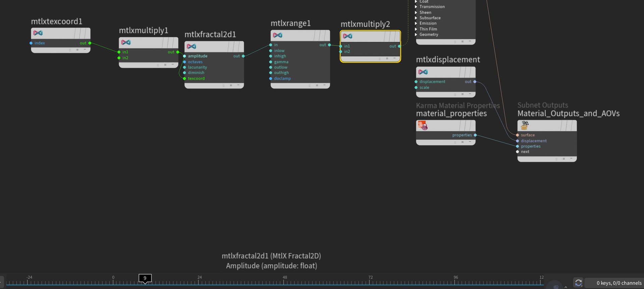This screenshot has height=289, width=644.
Task: Click the inlow input of mtlxrange1
Action: pyautogui.click(x=271, y=51)
